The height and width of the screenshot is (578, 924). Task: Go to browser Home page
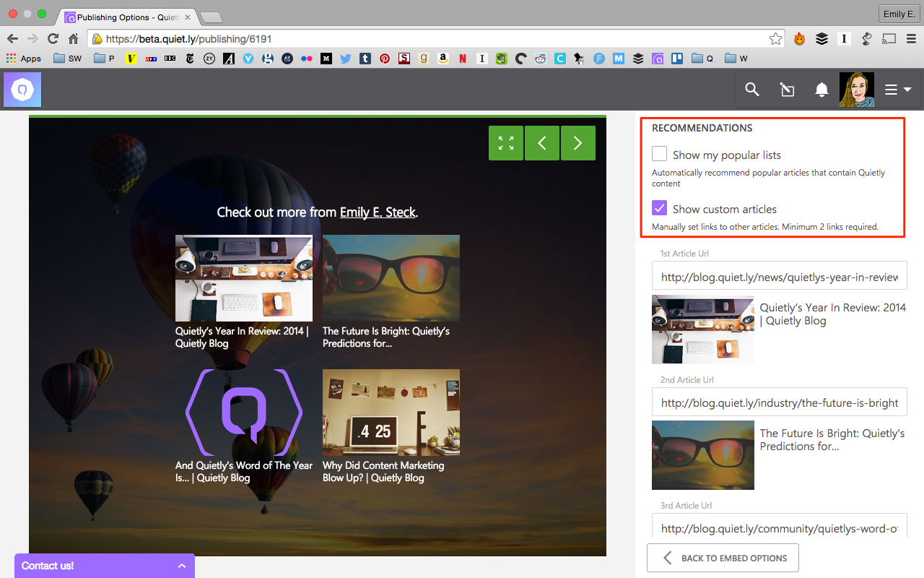[x=73, y=39]
